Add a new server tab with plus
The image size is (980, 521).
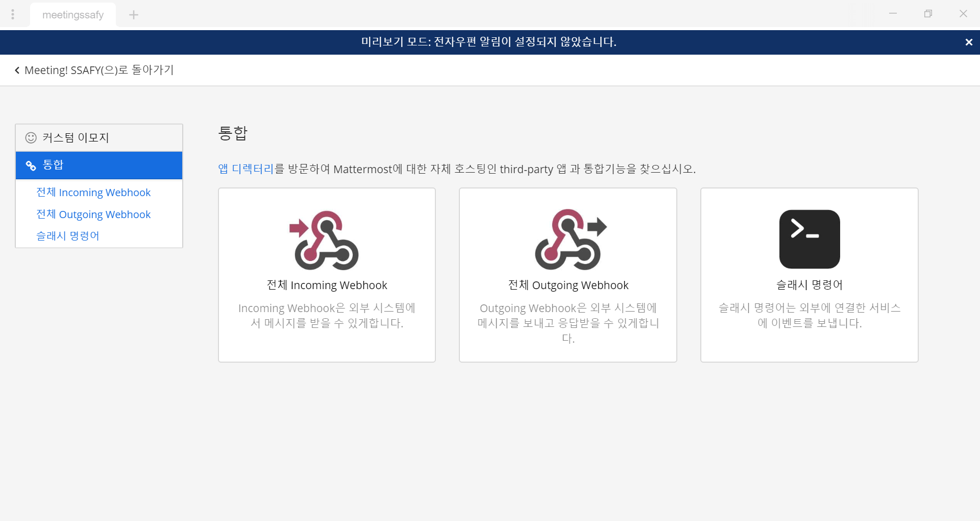tap(134, 15)
